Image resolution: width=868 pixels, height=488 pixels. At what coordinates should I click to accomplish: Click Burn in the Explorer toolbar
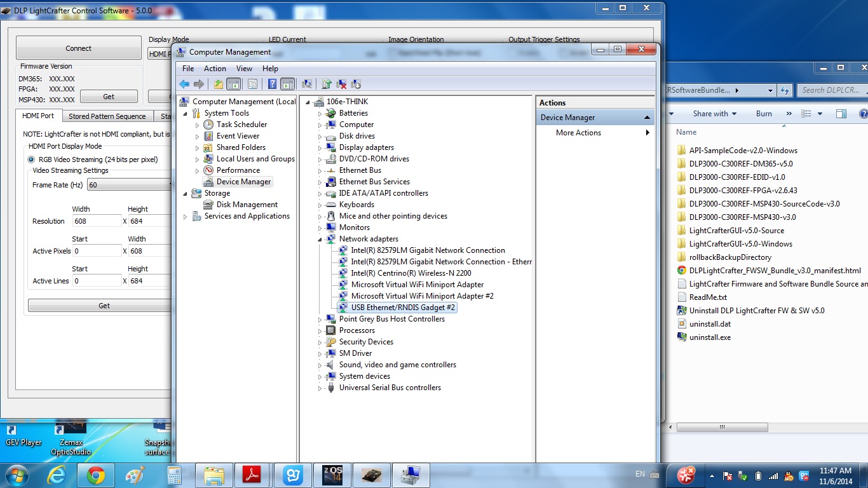click(764, 114)
